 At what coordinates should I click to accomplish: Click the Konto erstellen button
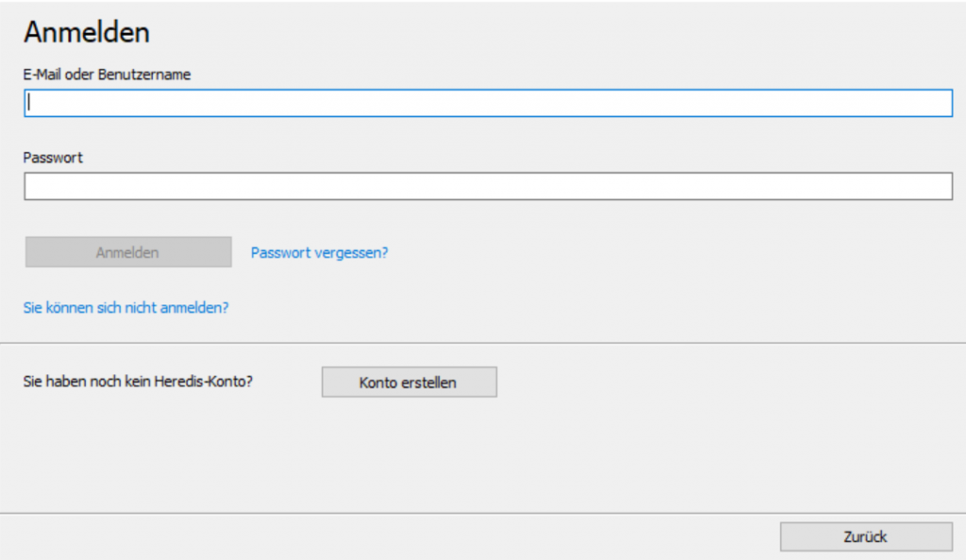[x=408, y=383]
